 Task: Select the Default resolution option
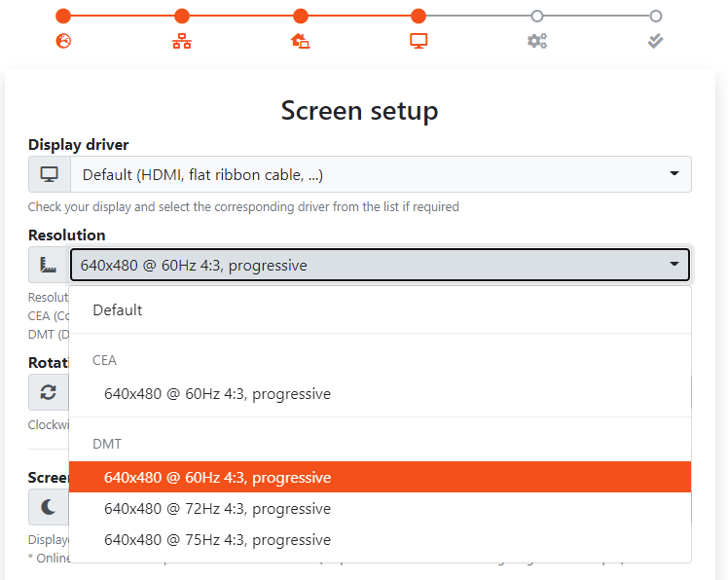tap(380, 309)
